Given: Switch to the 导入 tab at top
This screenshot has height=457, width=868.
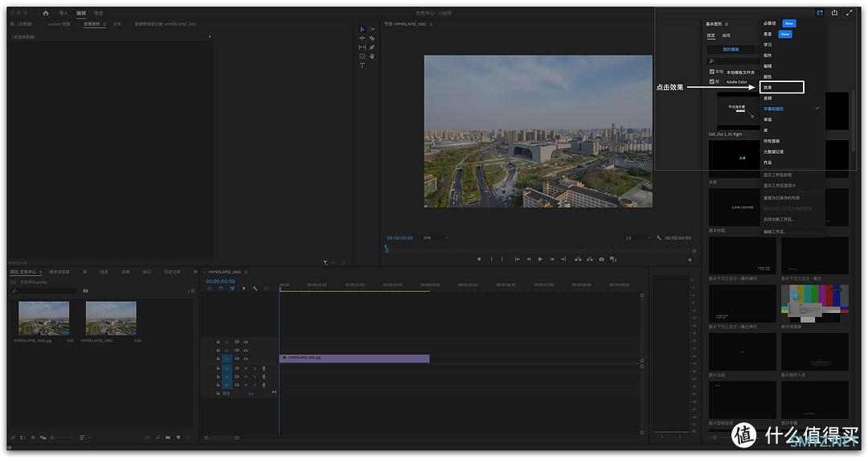Looking at the screenshot, I should coord(63,13).
